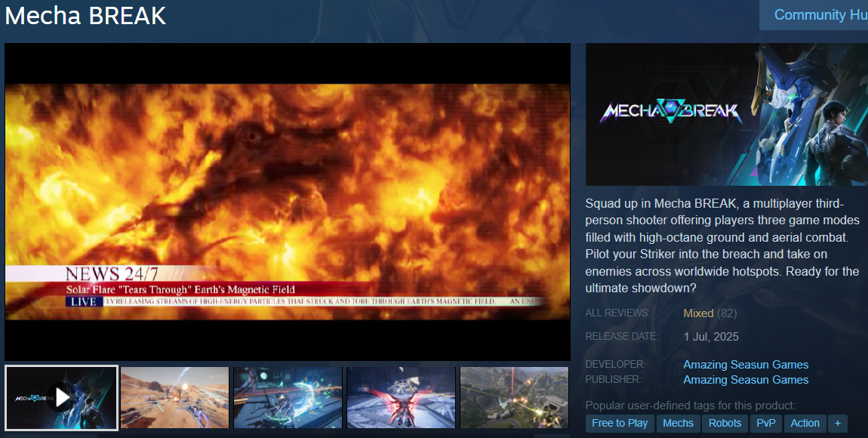Click 'Popular user-defined tags for this product' text
Viewport: 868px width, 438px height.
pyautogui.click(x=691, y=406)
